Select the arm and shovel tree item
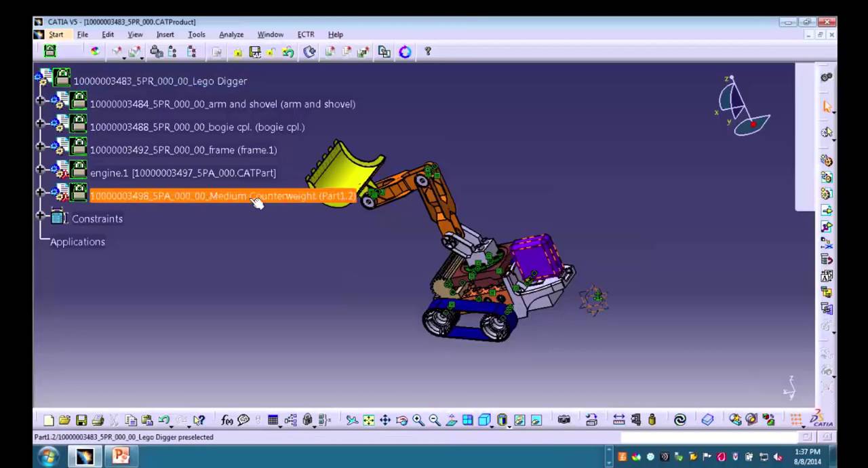 click(x=222, y=104)
